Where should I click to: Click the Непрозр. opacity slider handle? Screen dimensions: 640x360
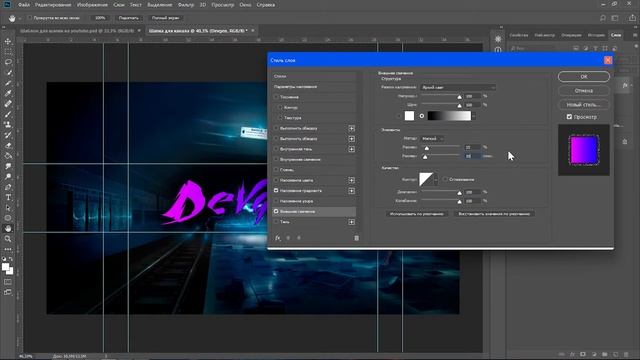(x=460, y=97)
